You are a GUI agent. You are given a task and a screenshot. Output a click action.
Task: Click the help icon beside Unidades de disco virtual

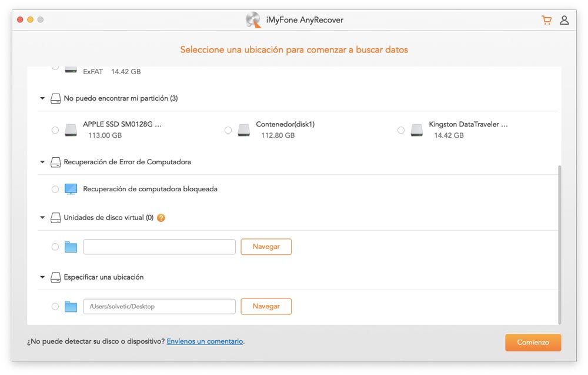tap(161, 218)
